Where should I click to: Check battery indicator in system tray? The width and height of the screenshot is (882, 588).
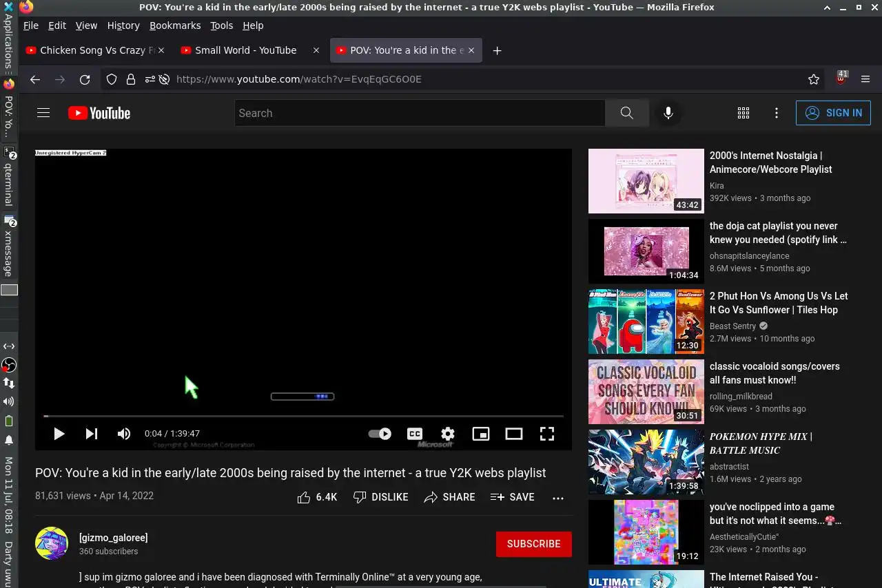coord(9,421)
